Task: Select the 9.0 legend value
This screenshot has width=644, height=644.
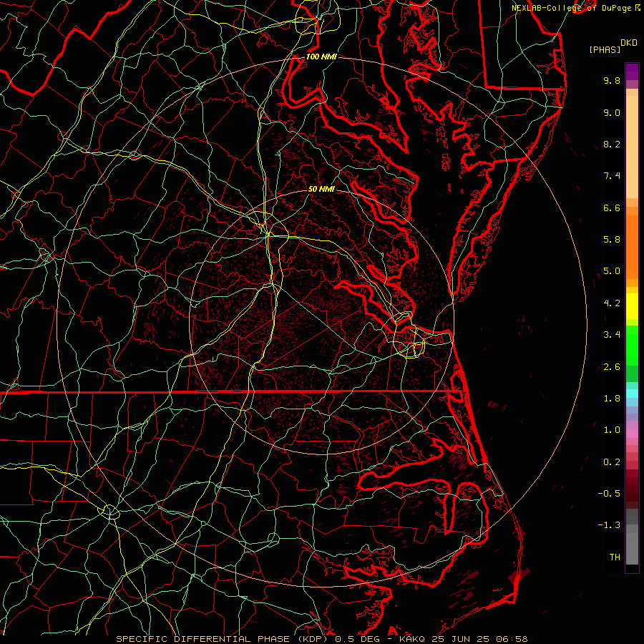Action: [612, 112]
